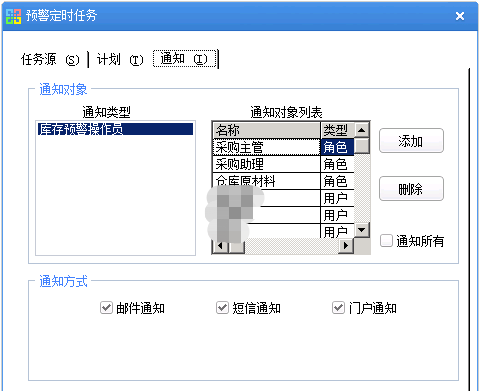Image resolution: width=480 pixels, height=391 pixels.
Task: Click the list's scroll left arrow
Action: [220, 246]
